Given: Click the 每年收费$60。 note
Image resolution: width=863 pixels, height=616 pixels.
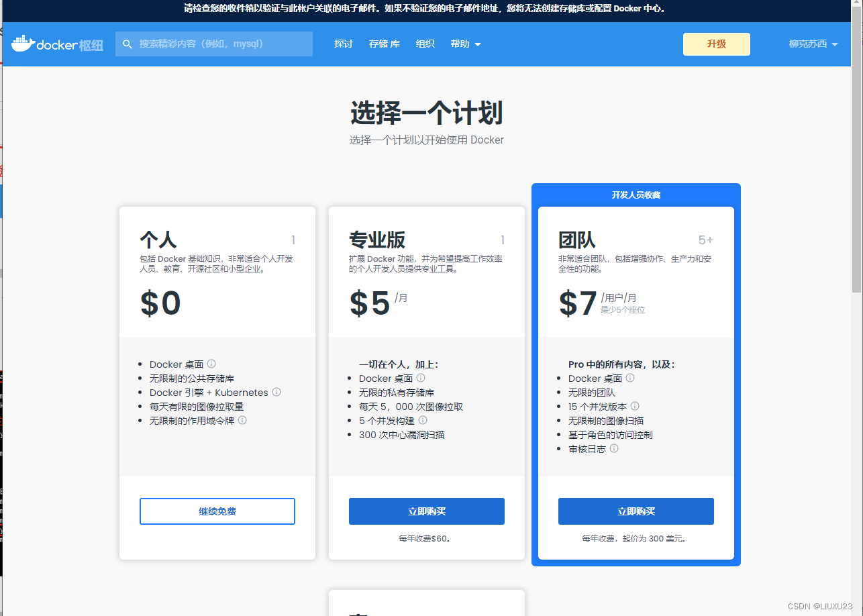Looking at the screenshot, I should 426,538.
